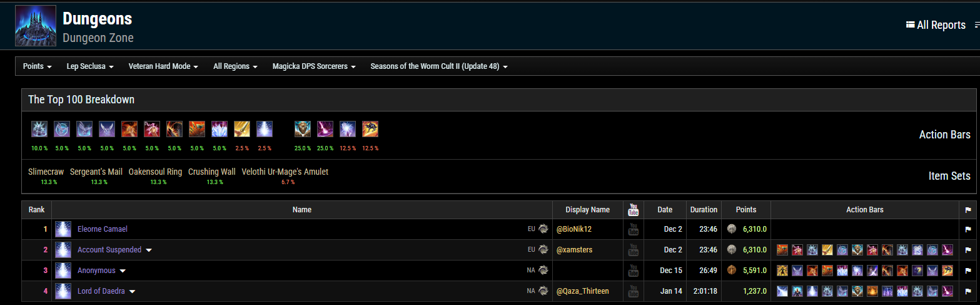980x305 pixels.
Task: Click the class icon next to Lord of Daedra
Action: [x=63, y=291]
